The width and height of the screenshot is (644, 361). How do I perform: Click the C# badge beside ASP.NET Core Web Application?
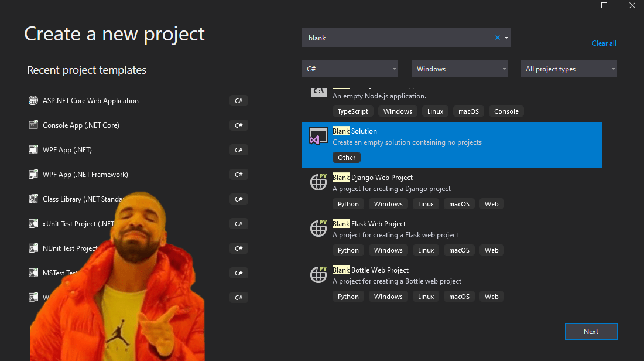239,101
